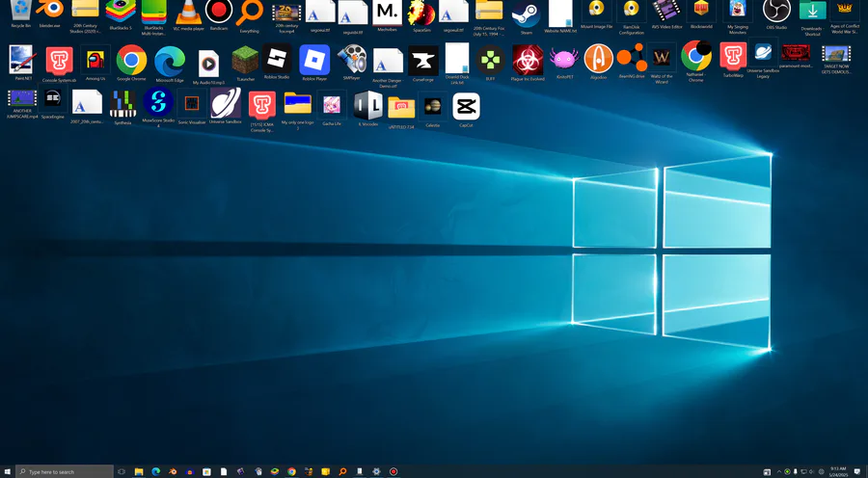Open the Everything search desktop shortcut
The height and width of the screenshot is (478, 868).
click(249, 13)
